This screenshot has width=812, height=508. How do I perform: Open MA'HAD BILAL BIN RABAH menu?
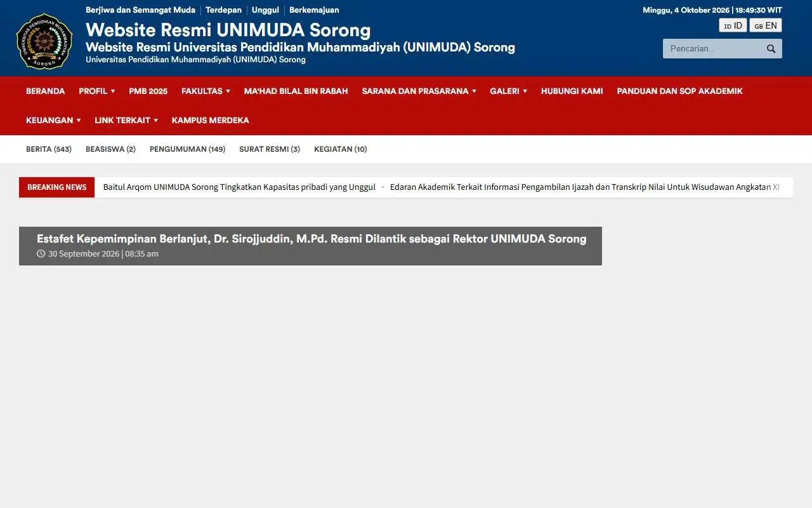pyautogui.click(x=296, y=91)
